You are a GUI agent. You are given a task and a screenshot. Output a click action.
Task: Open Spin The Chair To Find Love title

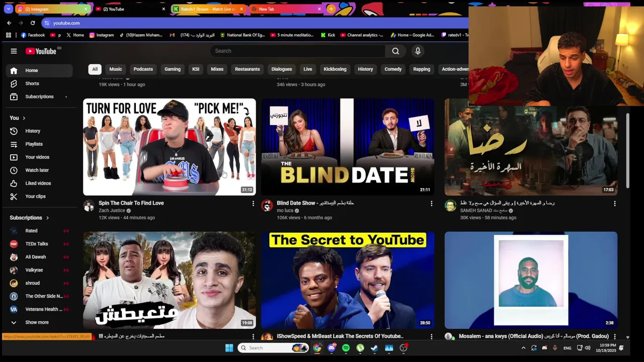(131, 203)
